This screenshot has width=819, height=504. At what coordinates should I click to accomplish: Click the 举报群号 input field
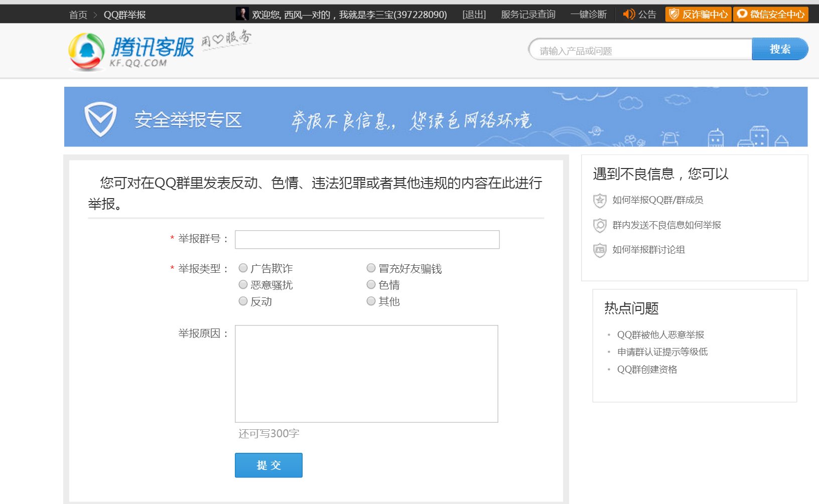tap(367, 240)
